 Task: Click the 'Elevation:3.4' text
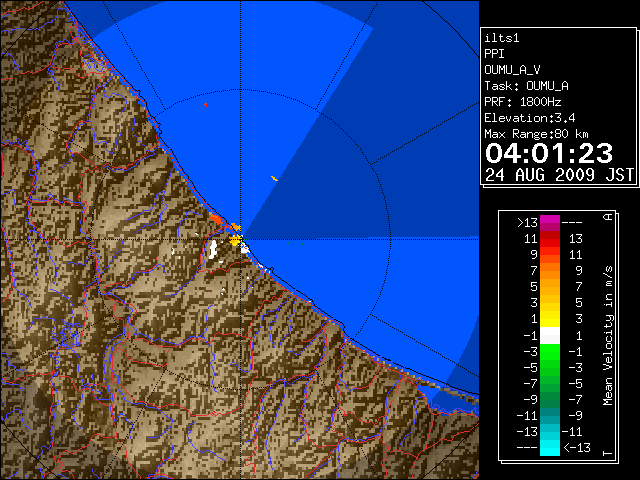[x=530, y=118]
